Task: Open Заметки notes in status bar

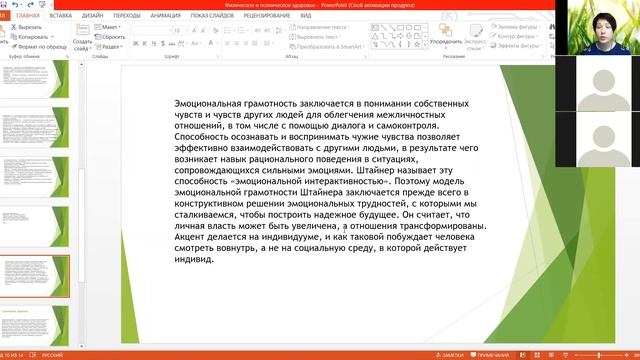Action: coord(450,355)
